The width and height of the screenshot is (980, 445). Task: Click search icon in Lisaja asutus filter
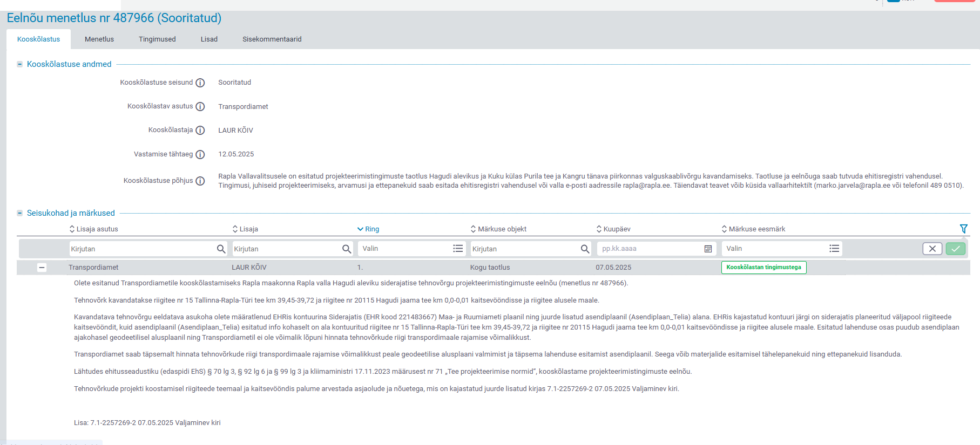coord(221,249)
